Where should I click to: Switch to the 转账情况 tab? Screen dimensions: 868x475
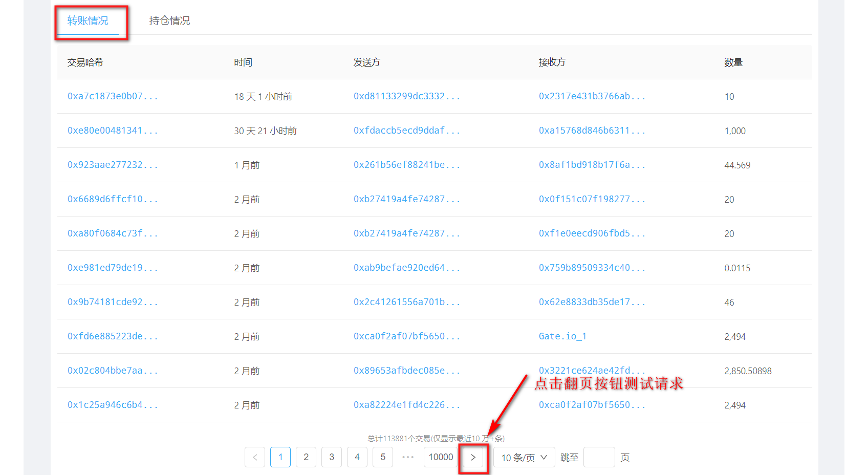click(x=88, y=20)
